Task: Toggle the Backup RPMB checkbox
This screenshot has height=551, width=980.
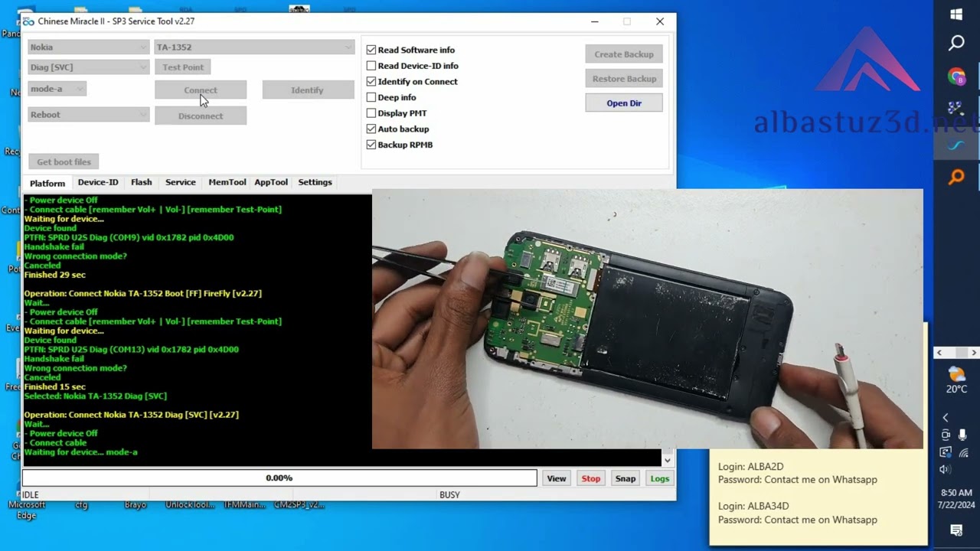Action: (x=371, y=145)
